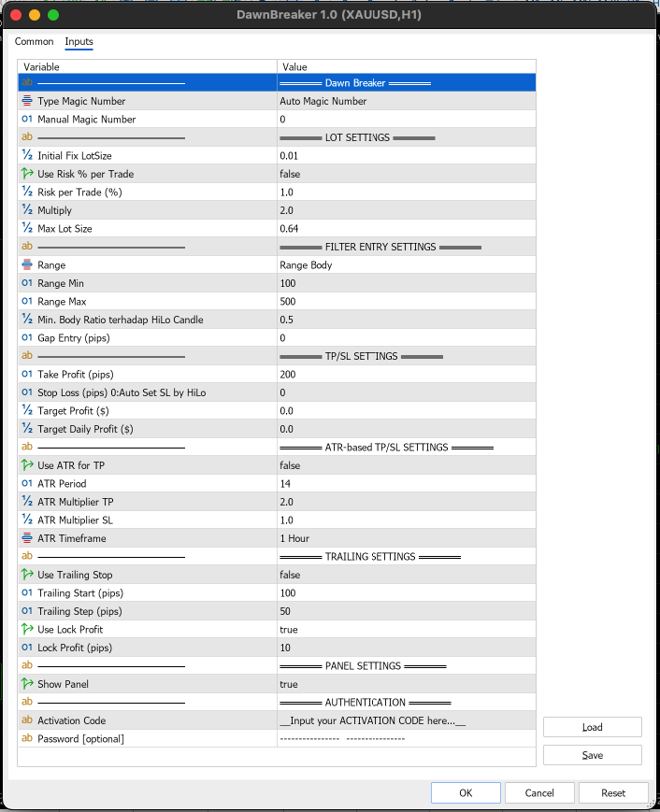
Task: Toggle the Use Lock Profit true value
Action: pyautogui.click(x=406, y=629)
